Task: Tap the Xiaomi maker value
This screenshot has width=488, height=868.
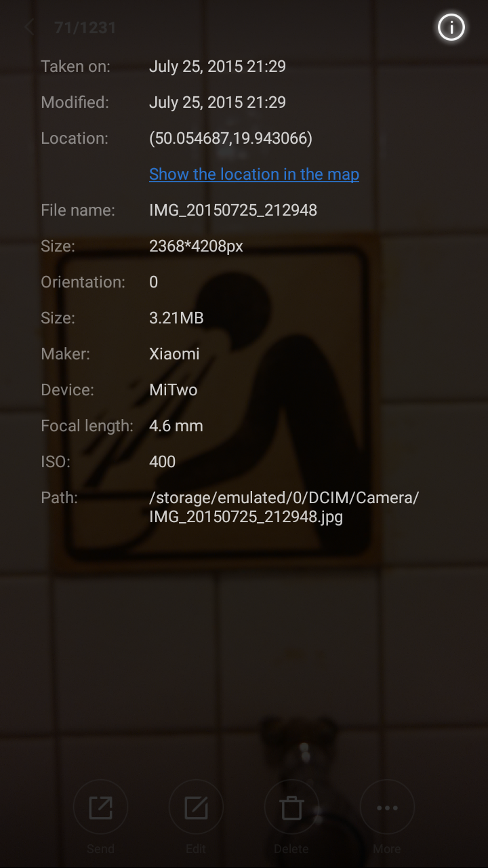Action: point(174,354)
